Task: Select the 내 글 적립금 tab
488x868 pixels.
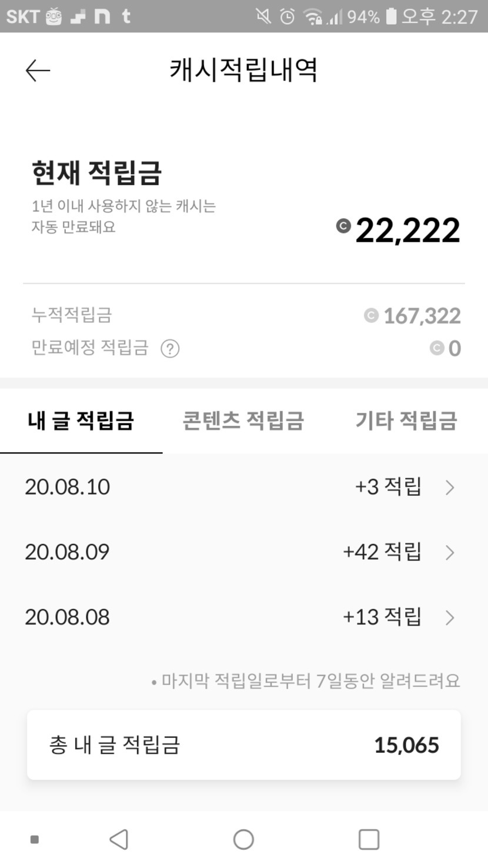Action: pyautogui.click(x=81, y=421)
